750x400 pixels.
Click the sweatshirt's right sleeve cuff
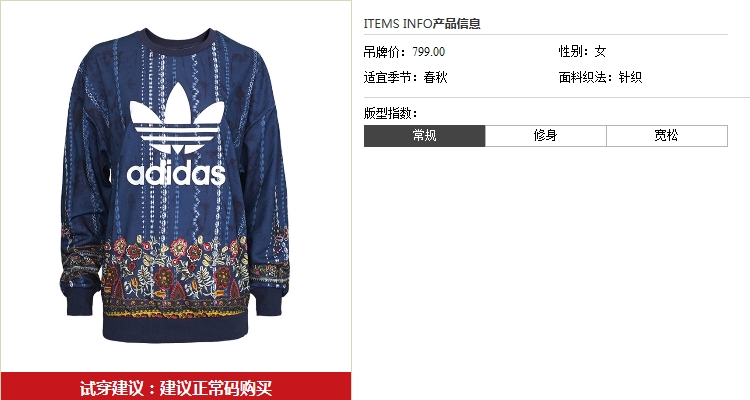point(268,301)
